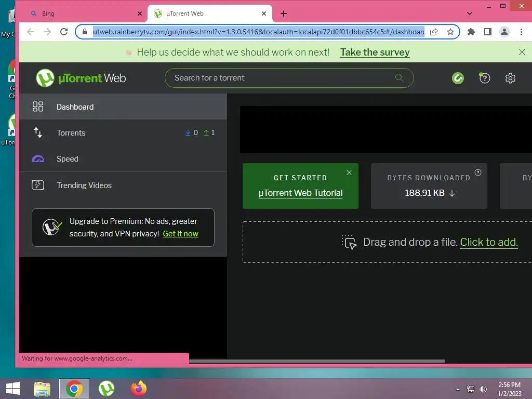Click the Dashboard grid icon
The width and height of the screenshot is (532, 399).
[37, 107]
